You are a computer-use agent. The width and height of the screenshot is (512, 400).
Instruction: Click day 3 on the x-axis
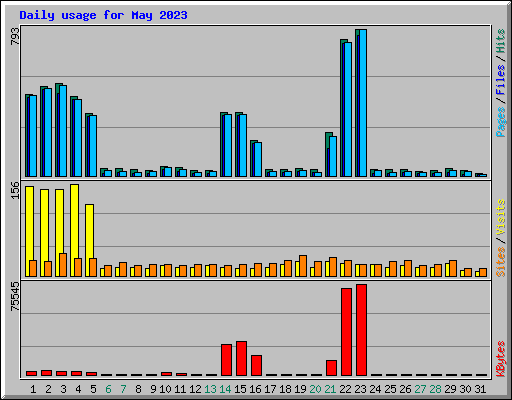(63, 389)
